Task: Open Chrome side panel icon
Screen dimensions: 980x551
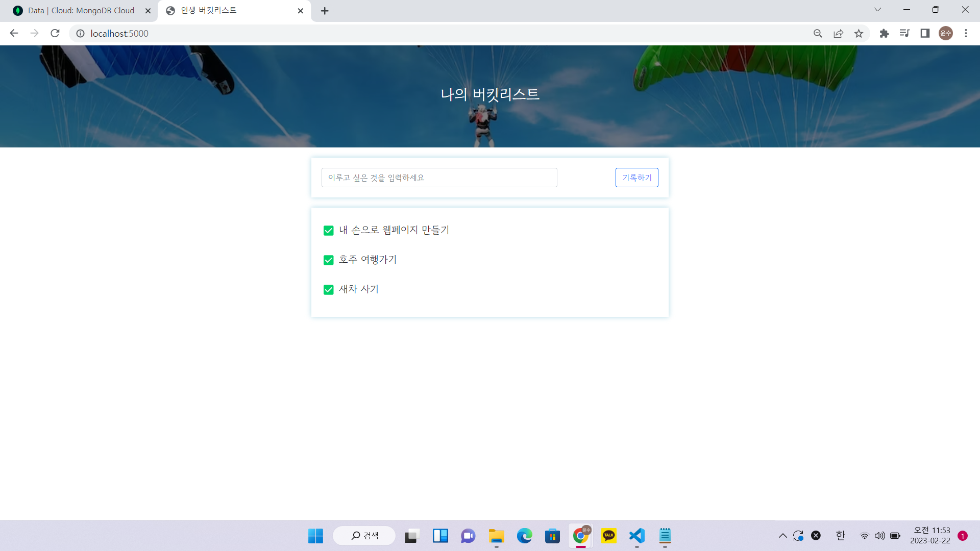Action: pyautogui.click(x=925, y=33)
